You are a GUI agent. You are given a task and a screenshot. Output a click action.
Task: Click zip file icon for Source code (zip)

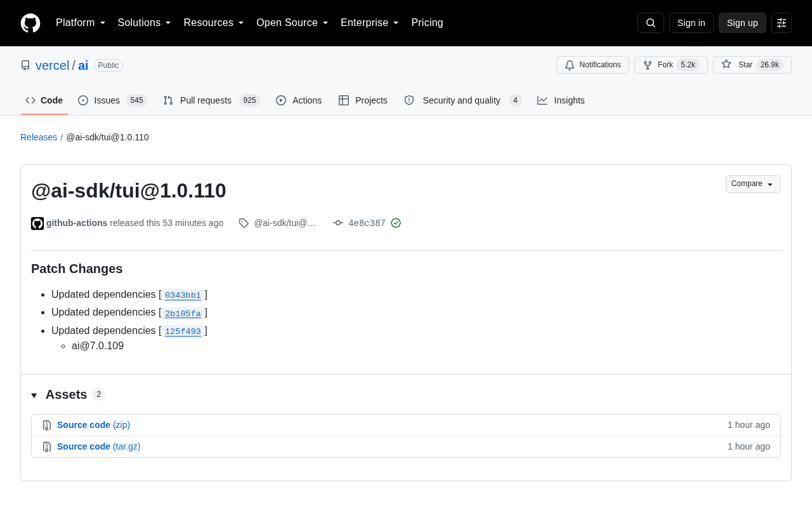coord(47,425)
